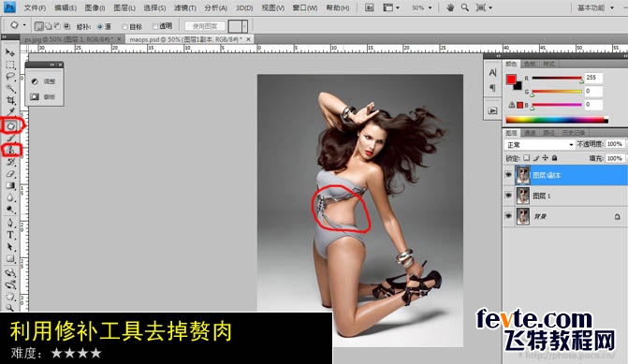The height and width of the screenshot is (364, 628).
Task: Select the Lasso tool
Action: pyautogui.click(x=10, y=77)
